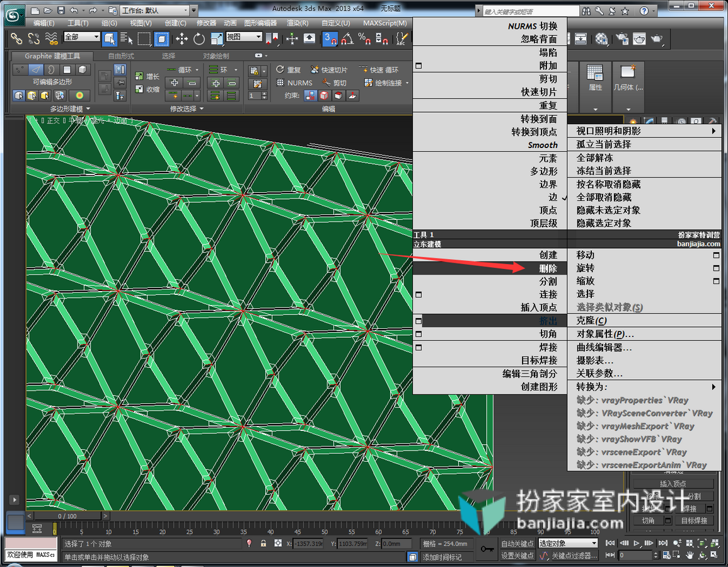Viewport: 728px width, 567px height.
Task: Click the teapot Render Production icon
Action: pyautogui.click(x=657, y=39)
